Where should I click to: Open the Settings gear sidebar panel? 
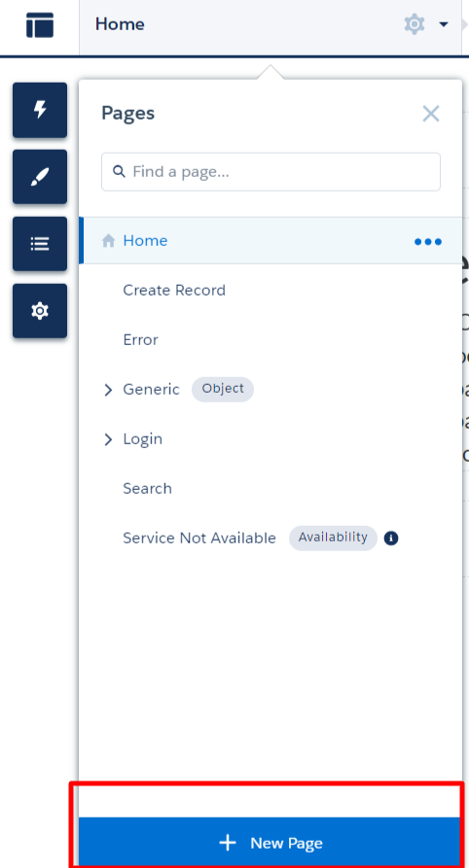(40, 310)
